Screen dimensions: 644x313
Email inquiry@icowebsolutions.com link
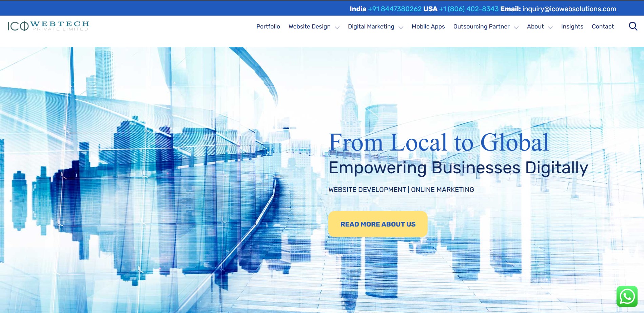[x=569, y=9]
